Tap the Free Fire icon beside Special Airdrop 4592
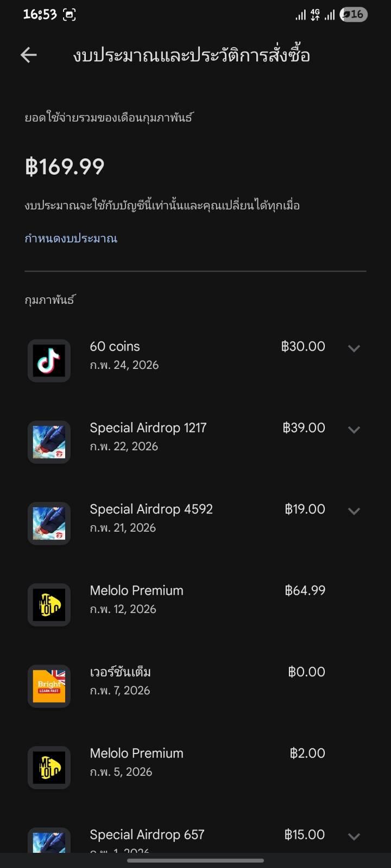 pyautogui.click(x=49, y=524)
